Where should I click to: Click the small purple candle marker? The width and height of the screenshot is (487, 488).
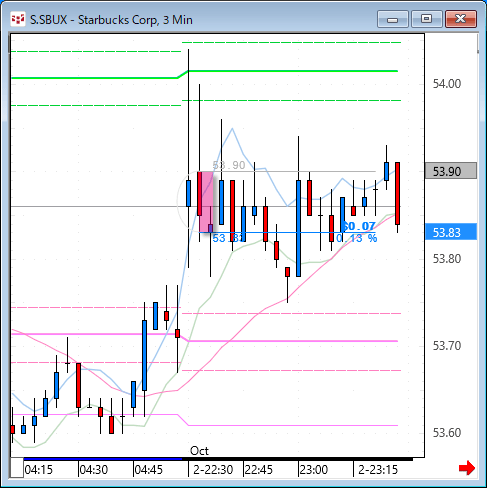[x=210, y=228]
